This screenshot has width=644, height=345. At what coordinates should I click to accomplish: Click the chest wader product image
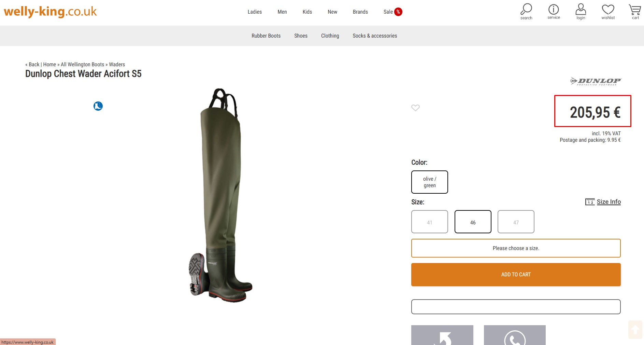tap(220, 195)
